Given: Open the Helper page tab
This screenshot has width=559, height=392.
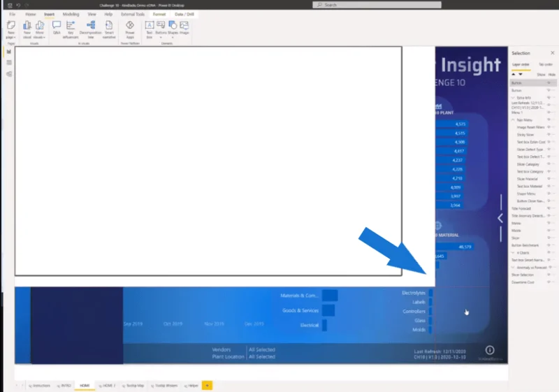Looking at the screenshot, I should (191, 386).
